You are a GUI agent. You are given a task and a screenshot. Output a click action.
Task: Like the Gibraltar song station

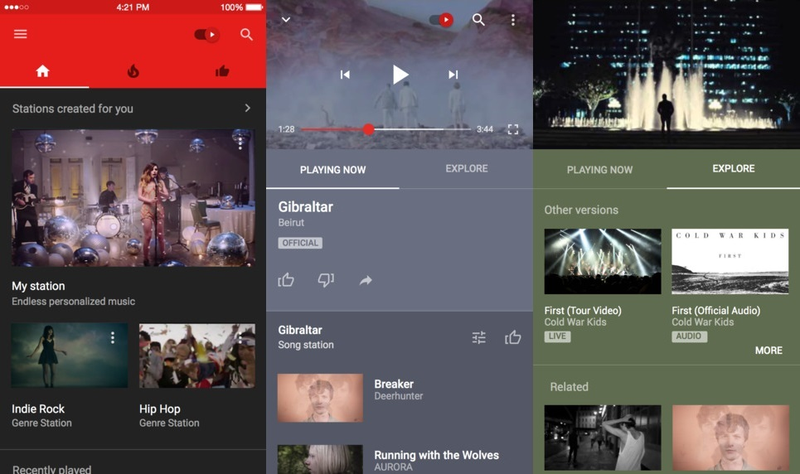tap(513, 337)
